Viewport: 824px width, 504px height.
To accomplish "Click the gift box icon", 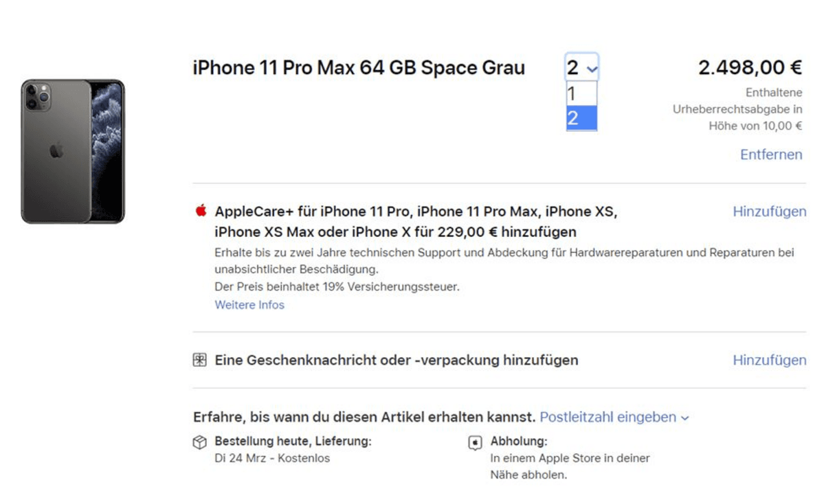I will pos(200,360).
